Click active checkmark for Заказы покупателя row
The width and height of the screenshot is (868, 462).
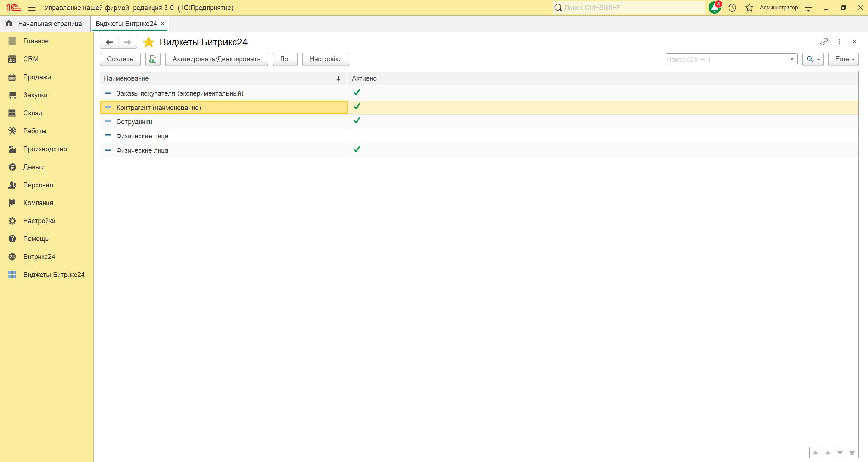[357, 92]
